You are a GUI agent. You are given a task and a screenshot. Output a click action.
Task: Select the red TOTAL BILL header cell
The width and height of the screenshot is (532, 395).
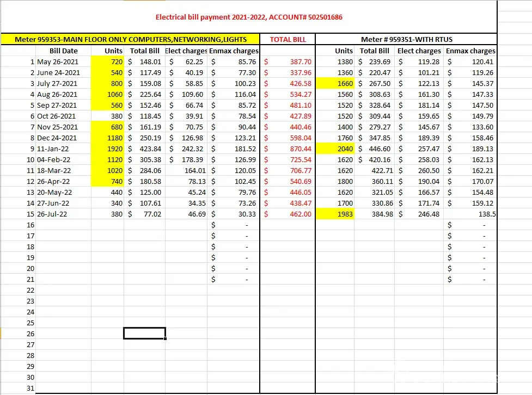(x=288, y=40)
